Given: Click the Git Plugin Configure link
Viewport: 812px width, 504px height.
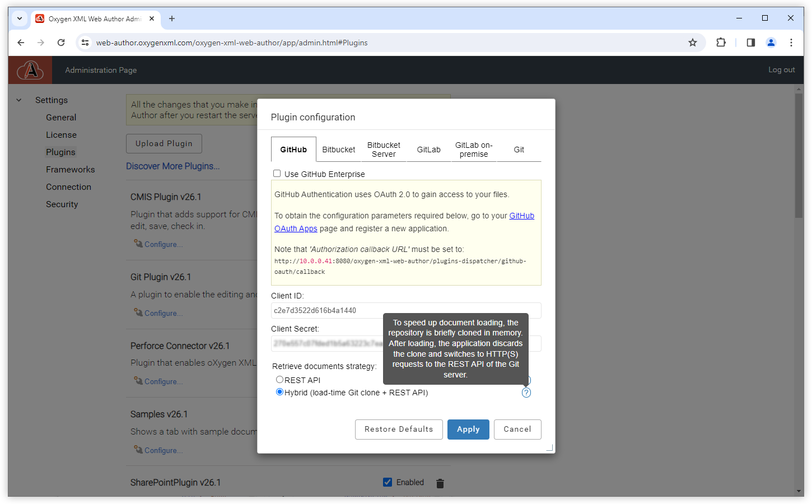Looking at the screenshot, I should [x=163, y=313].
